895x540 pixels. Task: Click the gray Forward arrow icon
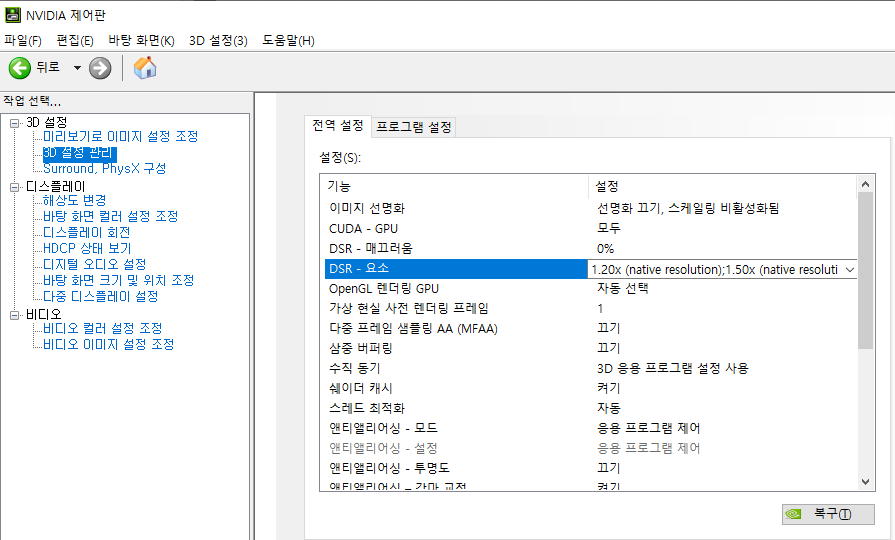tap(100, 68)
